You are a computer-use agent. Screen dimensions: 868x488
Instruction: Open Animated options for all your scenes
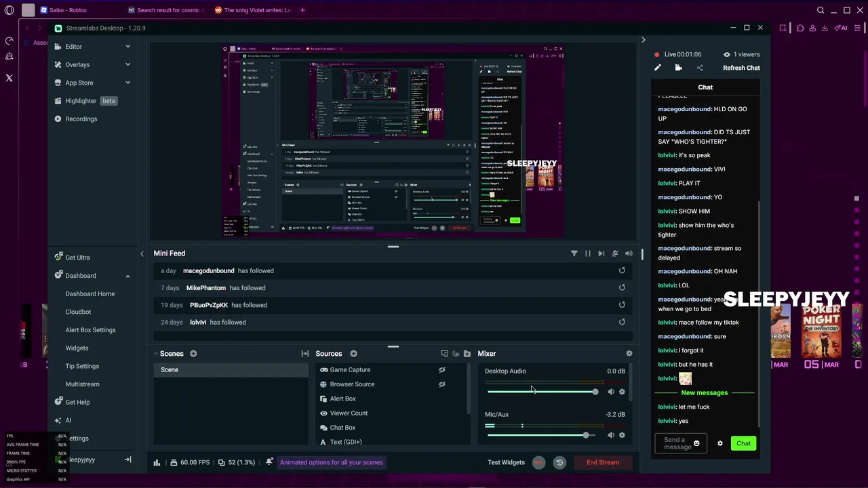tap(332, 462)
